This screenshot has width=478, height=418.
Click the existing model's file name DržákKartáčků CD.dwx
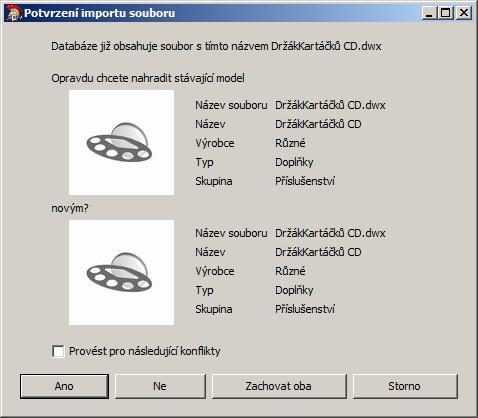pyautogui.click(x=330, y=105)
